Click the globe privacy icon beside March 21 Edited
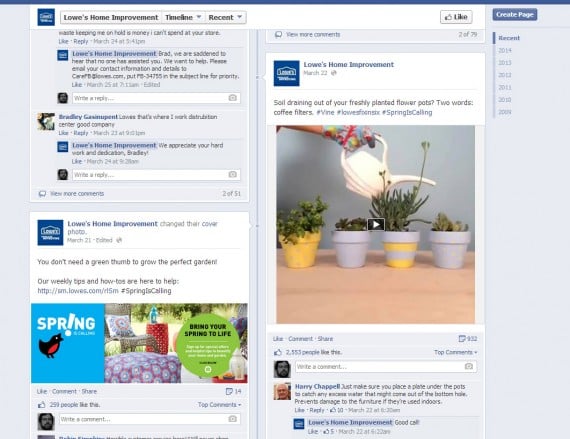This screenshot has height=439, width=570. click(x=119, y=240)
